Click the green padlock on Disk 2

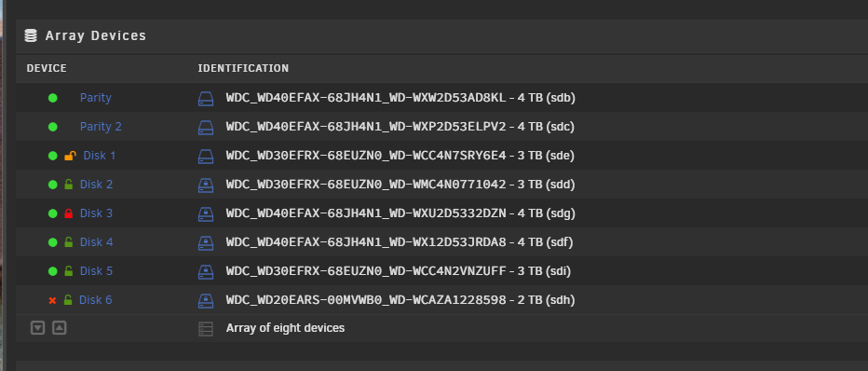(x=68, y=185)
